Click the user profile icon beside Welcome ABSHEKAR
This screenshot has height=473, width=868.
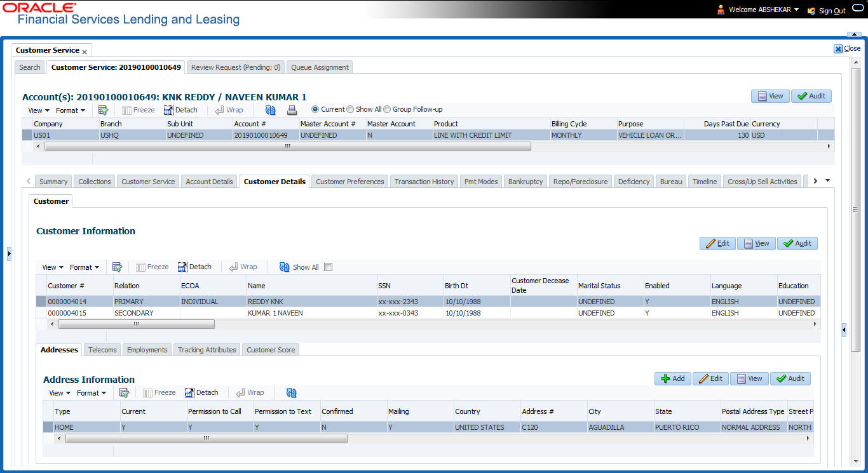(x=721, y=10)
